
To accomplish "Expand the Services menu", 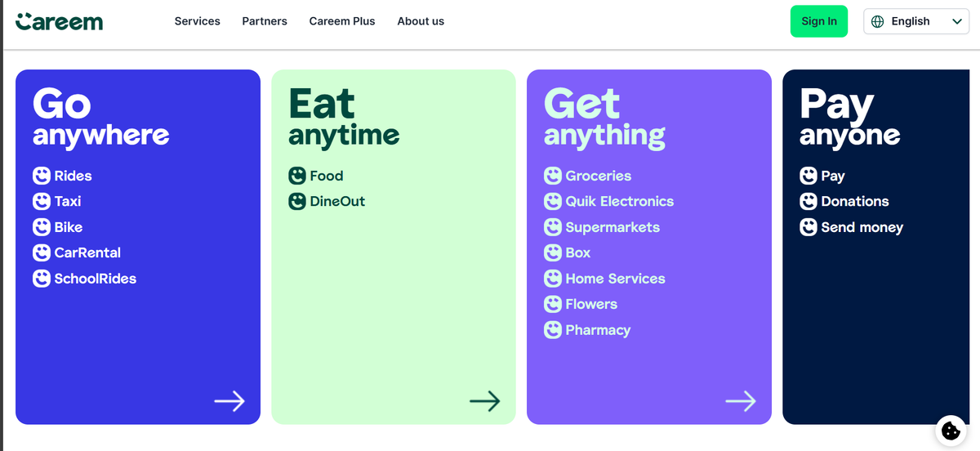I will pyautogui.click(x=198, y=21).
